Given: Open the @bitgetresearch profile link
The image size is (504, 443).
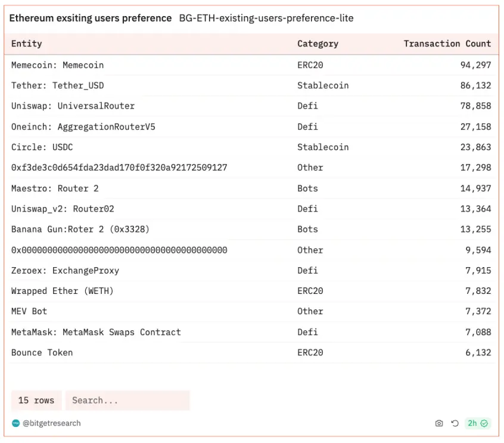Looking at the screenshot, I should click(51, 423).
